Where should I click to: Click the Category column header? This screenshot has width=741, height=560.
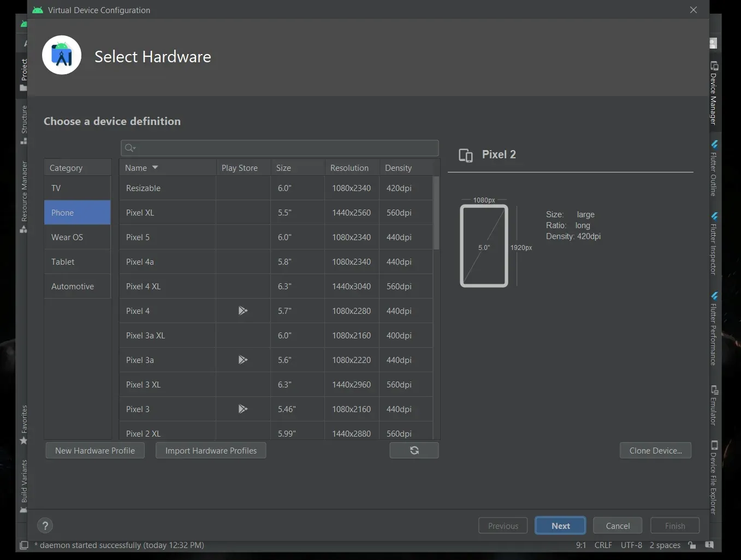[x=78, y=168]
